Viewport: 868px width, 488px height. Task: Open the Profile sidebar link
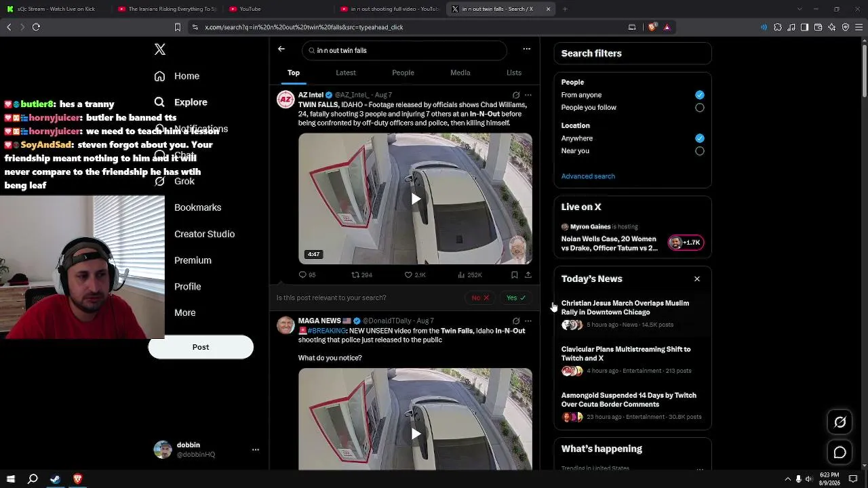(187, 287)
